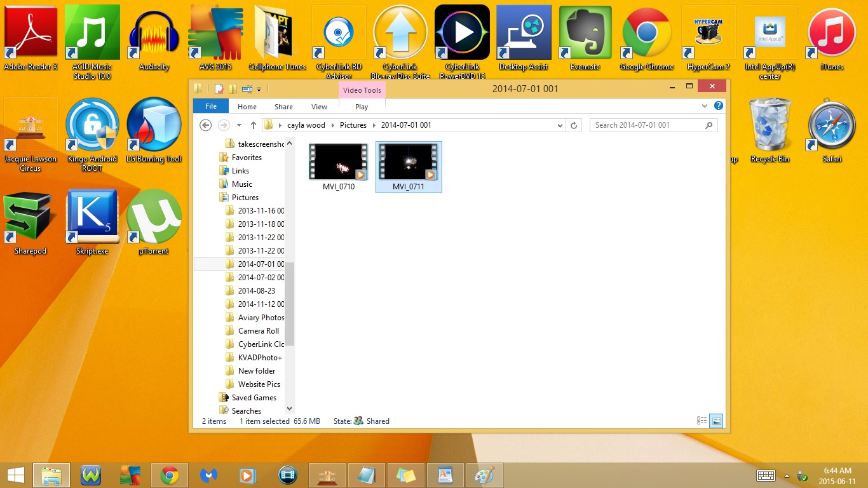Expand the ribbon with the chevron

(704, 106)
